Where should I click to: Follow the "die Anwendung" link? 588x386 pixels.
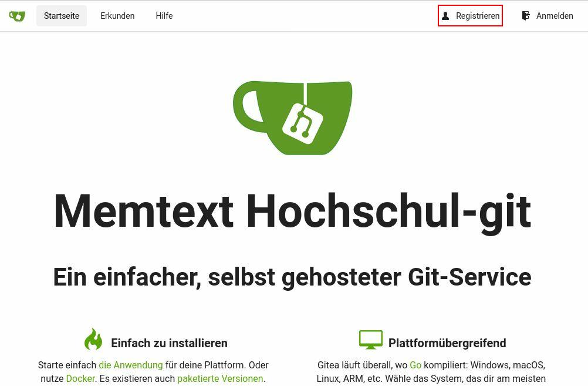tap(130, 365)
